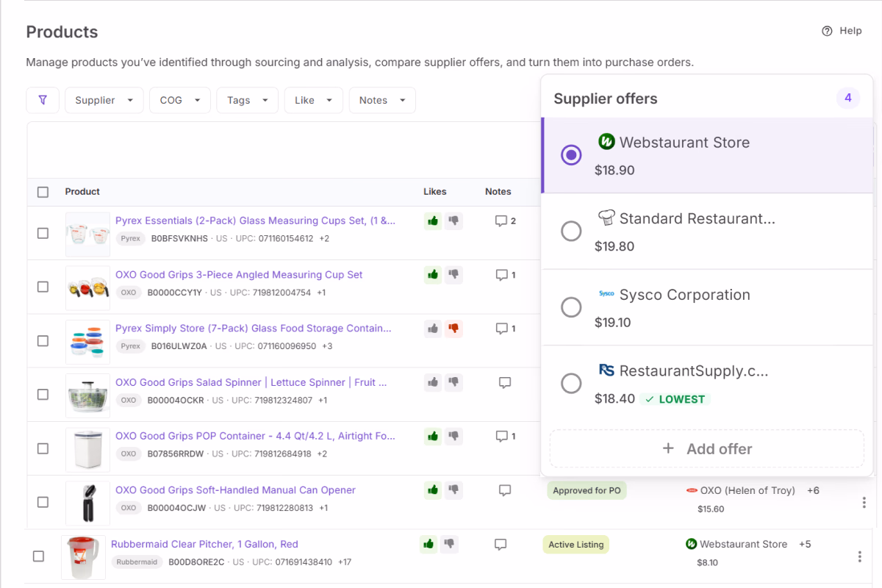Click the purple filter funnel icon
This screenshot has height=588, width=882.
click(43, 100)
